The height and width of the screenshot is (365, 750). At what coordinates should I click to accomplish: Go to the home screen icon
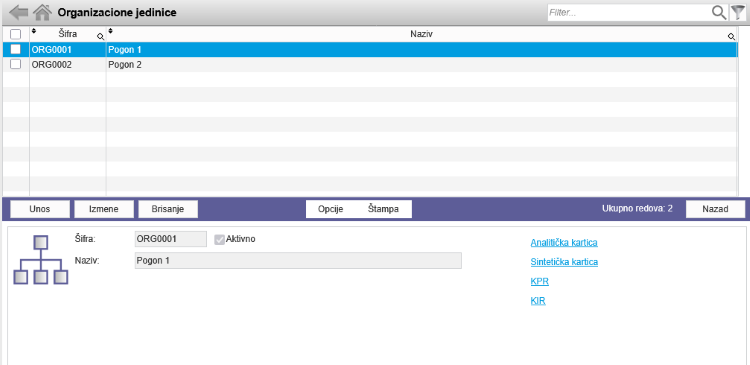[43, 12]
